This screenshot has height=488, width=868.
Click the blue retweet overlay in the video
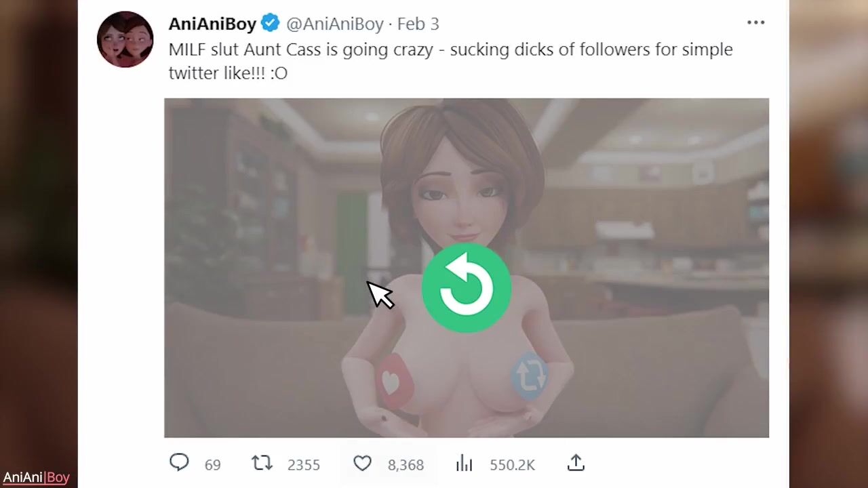click(530, 374)
